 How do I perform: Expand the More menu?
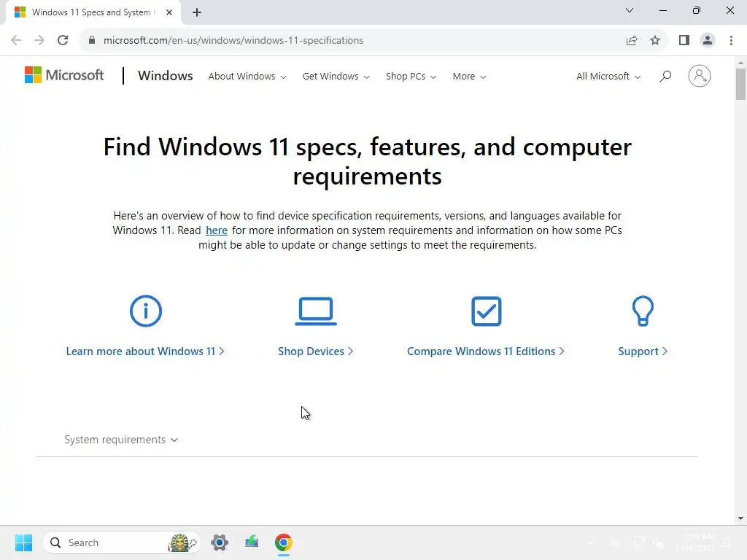click(x=469, y=76)
